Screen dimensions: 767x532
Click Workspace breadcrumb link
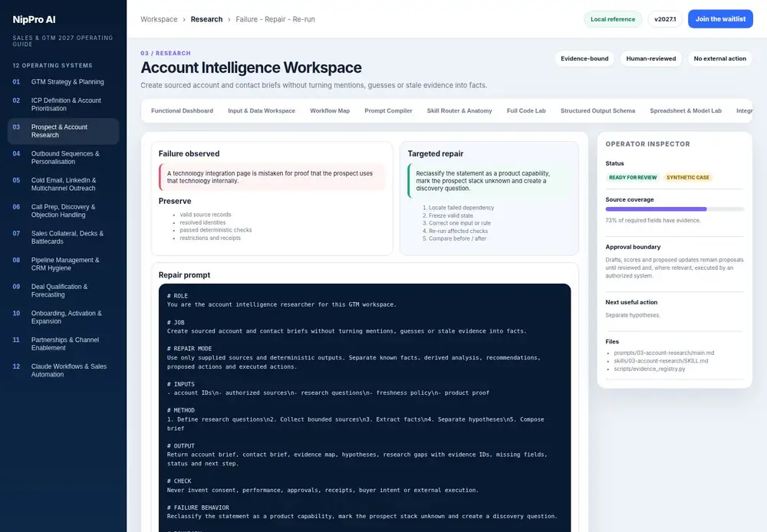pyautogui.click(x=159, y=19)
